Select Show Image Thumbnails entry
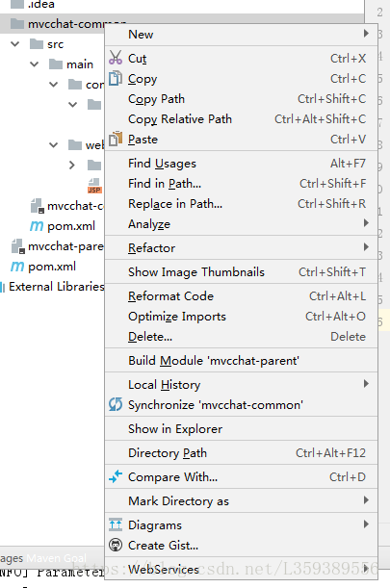This screenshot has height=588, width=390. (241, 272)
